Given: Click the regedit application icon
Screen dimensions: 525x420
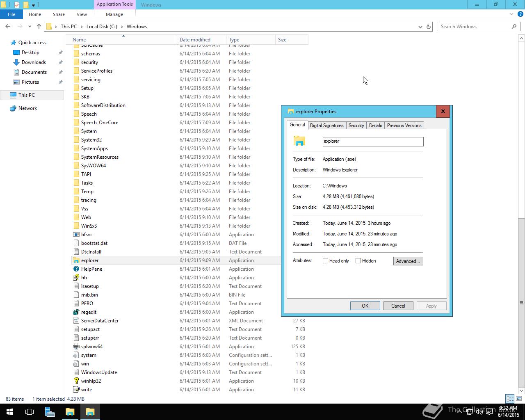Looking at the screenshot, I should pos(76,312).
